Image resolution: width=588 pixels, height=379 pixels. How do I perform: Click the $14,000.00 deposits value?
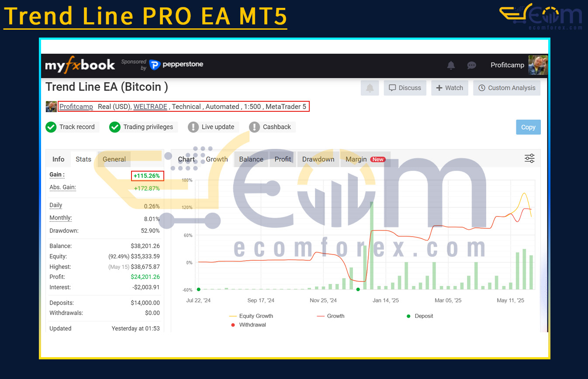point(145,303)
